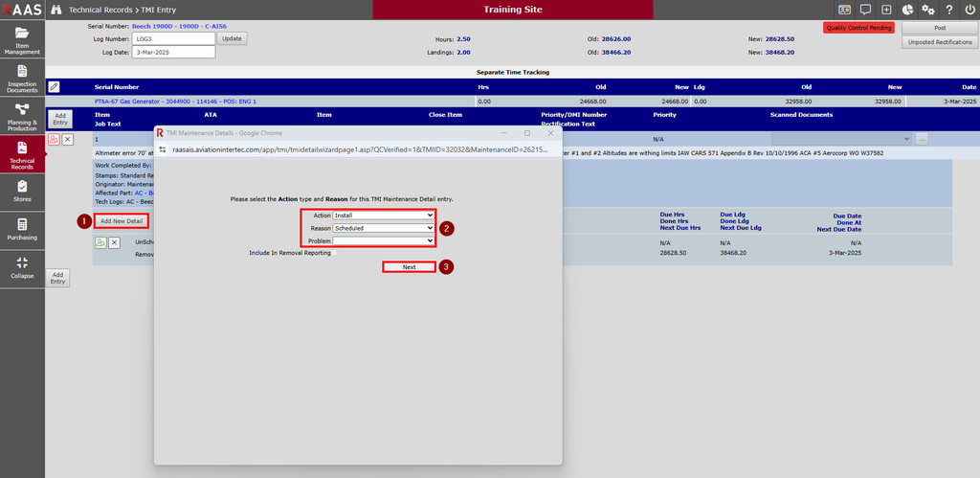Click the Add New Detail button
980x478 pixels.
tap(122, 221)
